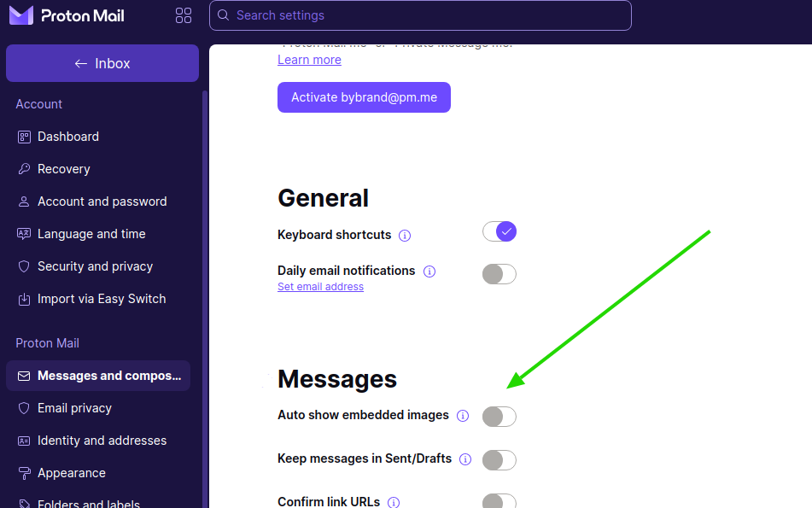Enable Keep messages in Sent/Drafts toggle
Image resolution: width=812 pixels, height=508 pixels.
499,460
